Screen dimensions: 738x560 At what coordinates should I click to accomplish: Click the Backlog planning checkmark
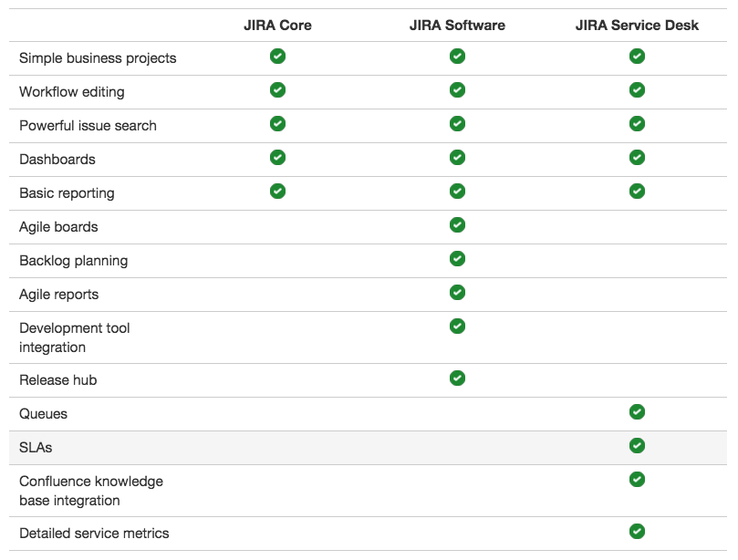tap(457, 259)
